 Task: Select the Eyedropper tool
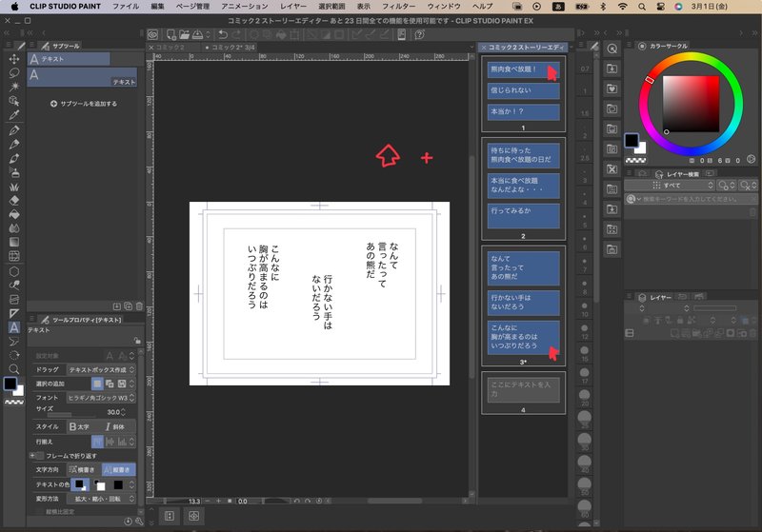click(x=14, y=115)
